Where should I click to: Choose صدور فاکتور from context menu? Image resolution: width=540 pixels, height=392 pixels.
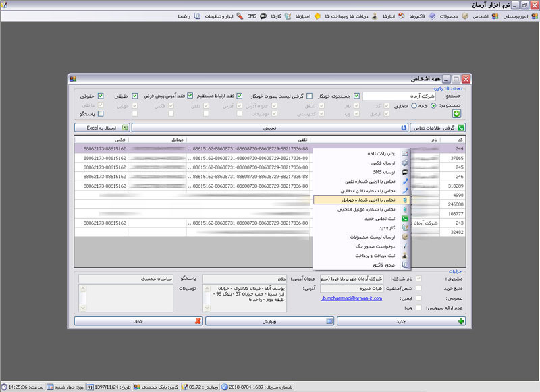[x=361, y=265]
